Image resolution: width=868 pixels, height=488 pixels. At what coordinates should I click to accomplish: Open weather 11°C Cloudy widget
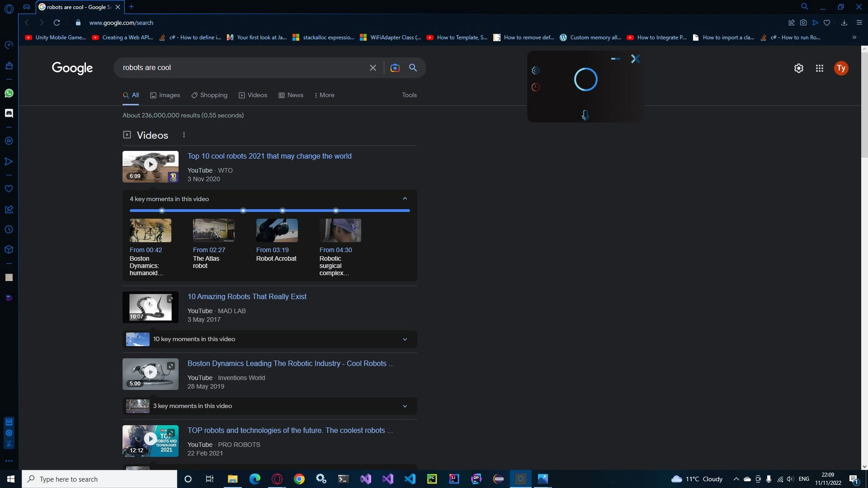697,479
